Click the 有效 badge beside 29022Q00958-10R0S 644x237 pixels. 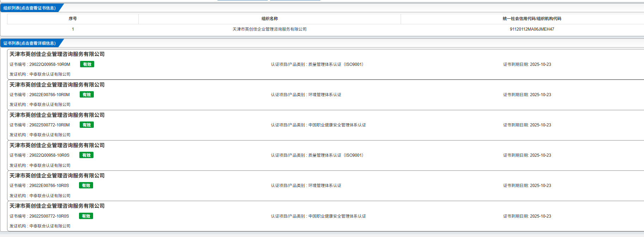[x=86, y=155]
